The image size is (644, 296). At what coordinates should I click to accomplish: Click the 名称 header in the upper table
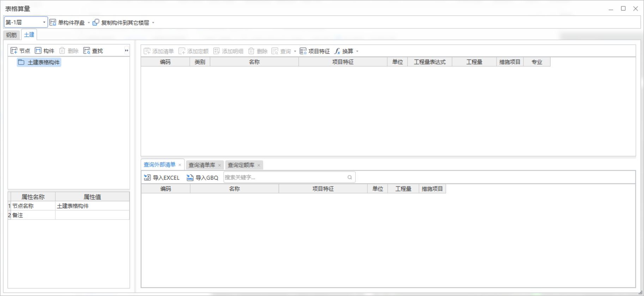click(x=254, y=62)
